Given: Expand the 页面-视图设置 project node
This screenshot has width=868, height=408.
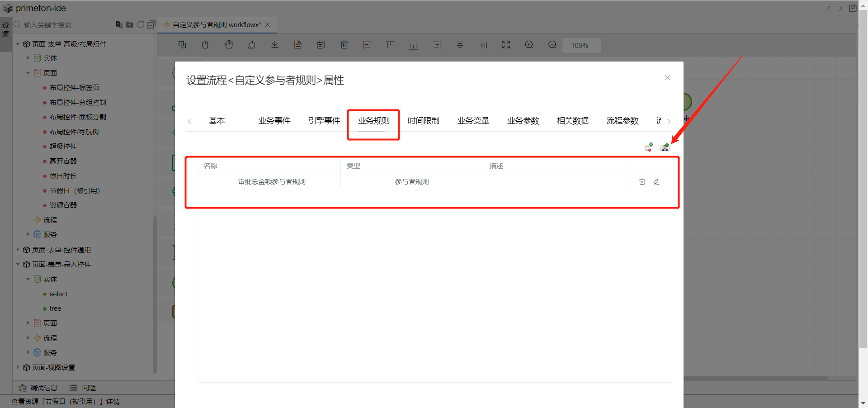Looking at the screenshot, I should pyautogui.click(x=18, y=367).
